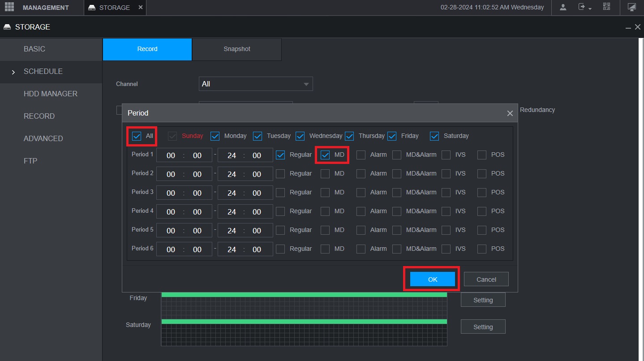Click Period 6 end hour field
Image resolution: width=644 pixels, height=361 pixels.
tap(232, 249)
